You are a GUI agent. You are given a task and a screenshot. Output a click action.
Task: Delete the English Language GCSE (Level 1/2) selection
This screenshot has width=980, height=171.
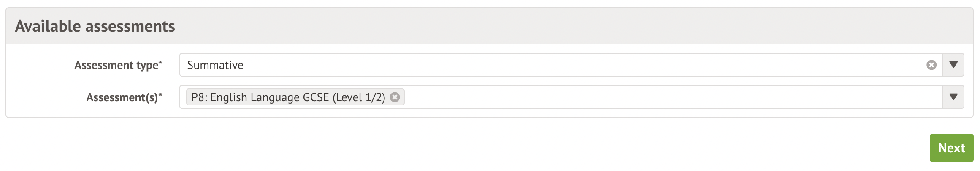point(395,97)
